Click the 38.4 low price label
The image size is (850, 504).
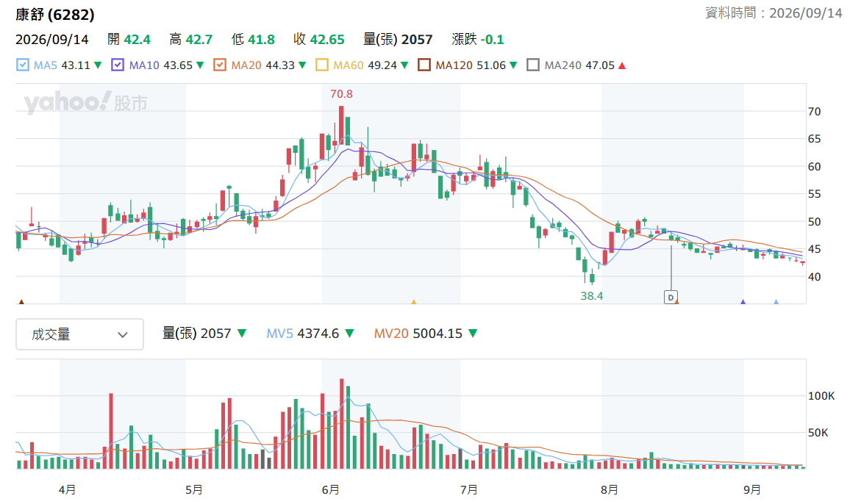[591, 296]
